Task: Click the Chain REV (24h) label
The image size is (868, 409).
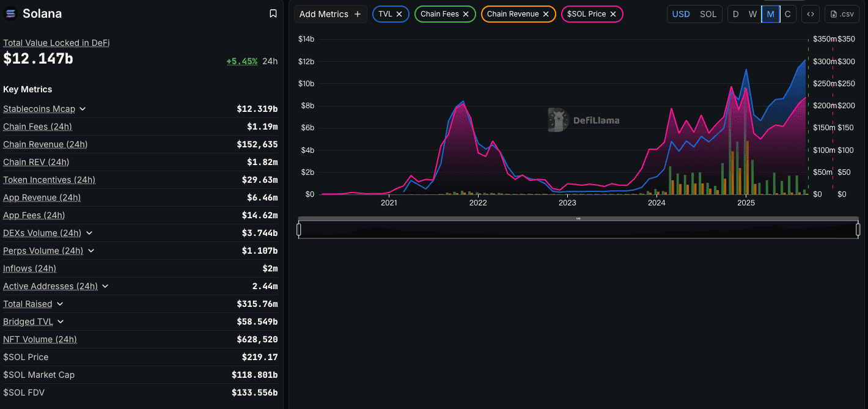Action: 36,162
